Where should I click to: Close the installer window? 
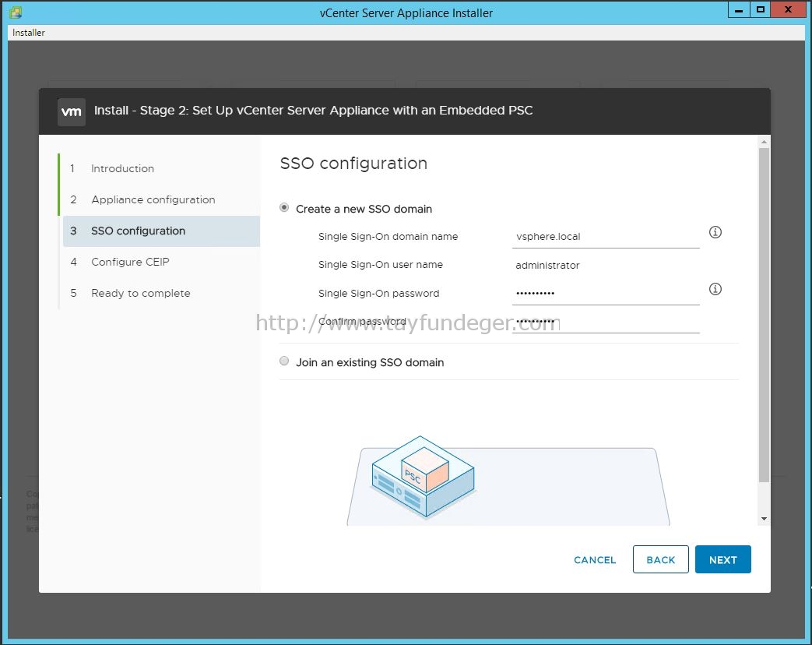tap(788, 10)
